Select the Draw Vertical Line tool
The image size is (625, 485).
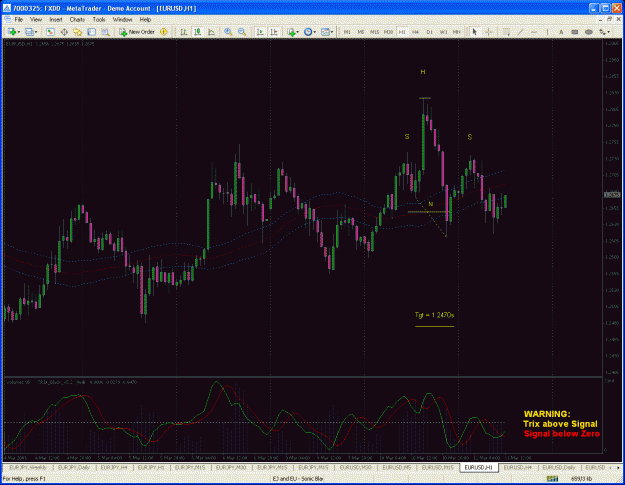[547, 32]
